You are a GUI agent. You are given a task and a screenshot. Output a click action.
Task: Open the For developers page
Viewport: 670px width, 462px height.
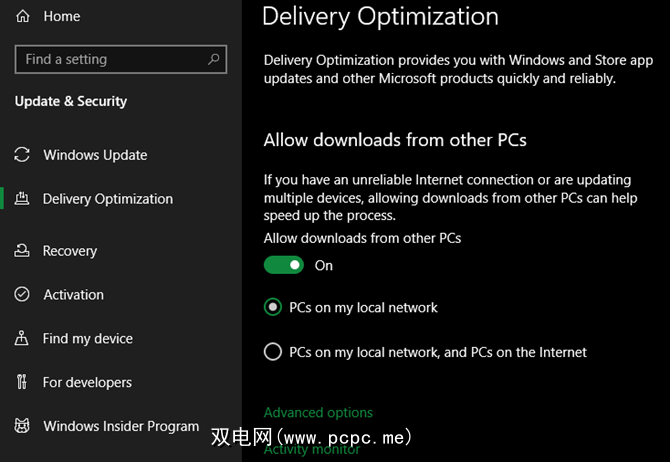[87, 382]
